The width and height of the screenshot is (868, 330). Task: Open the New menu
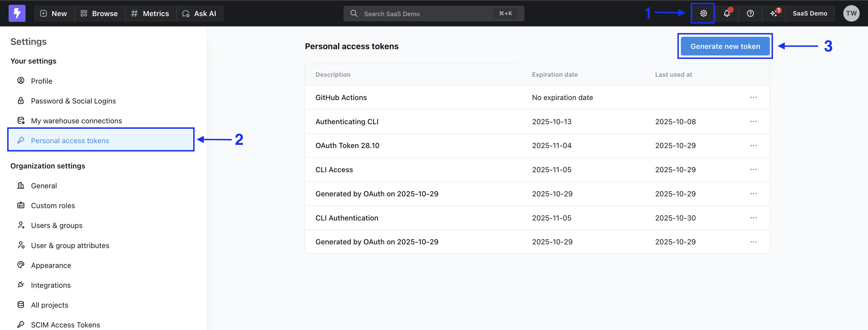pyautogui.click(x=54, y=14)
